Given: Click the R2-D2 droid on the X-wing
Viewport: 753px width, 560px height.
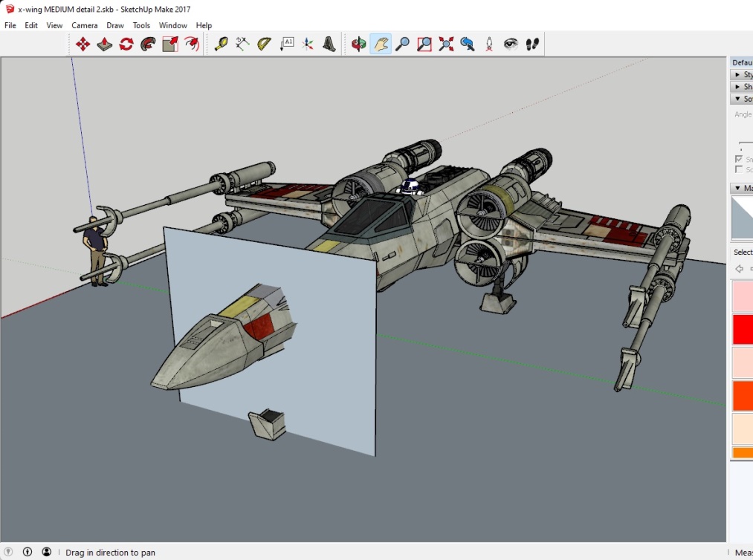Looking at the screenshot, I should click(x=410, y=186).
